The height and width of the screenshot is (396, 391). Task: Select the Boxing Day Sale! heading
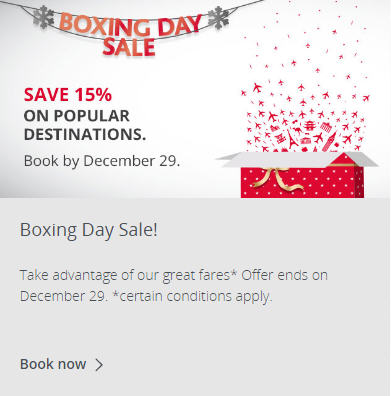pos(89,230)
